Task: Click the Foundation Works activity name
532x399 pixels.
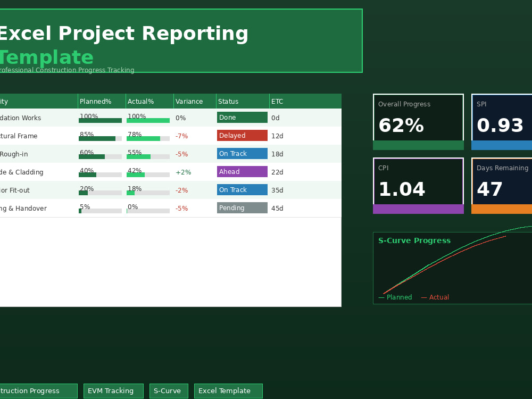Action: 20,118
